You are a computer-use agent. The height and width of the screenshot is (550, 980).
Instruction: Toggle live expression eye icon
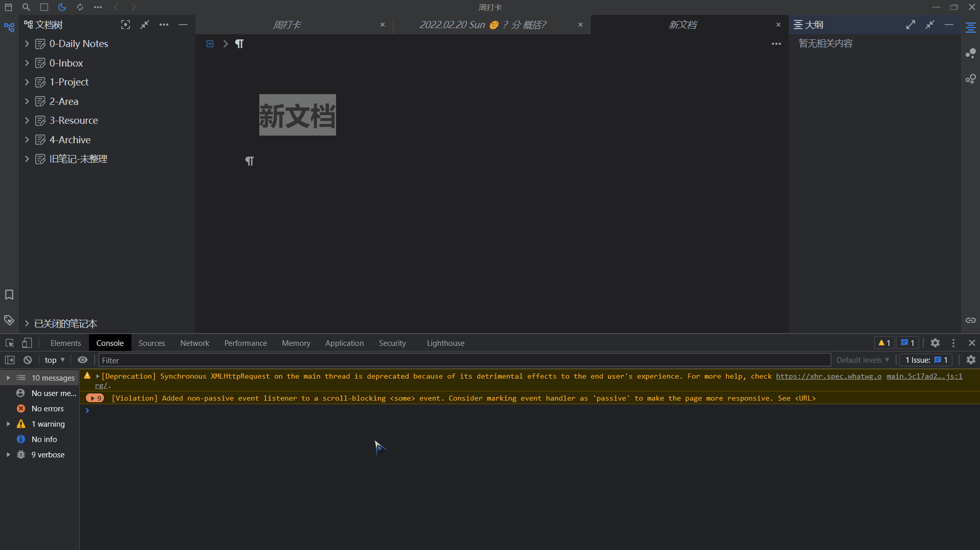coord(82,360)
